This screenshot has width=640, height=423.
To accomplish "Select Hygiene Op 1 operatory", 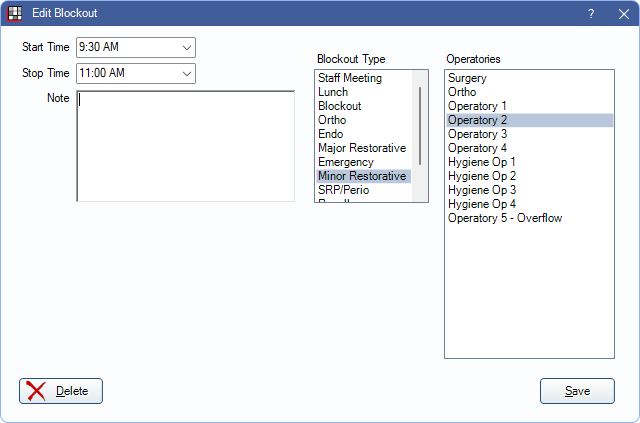I will tap(481, 162).
